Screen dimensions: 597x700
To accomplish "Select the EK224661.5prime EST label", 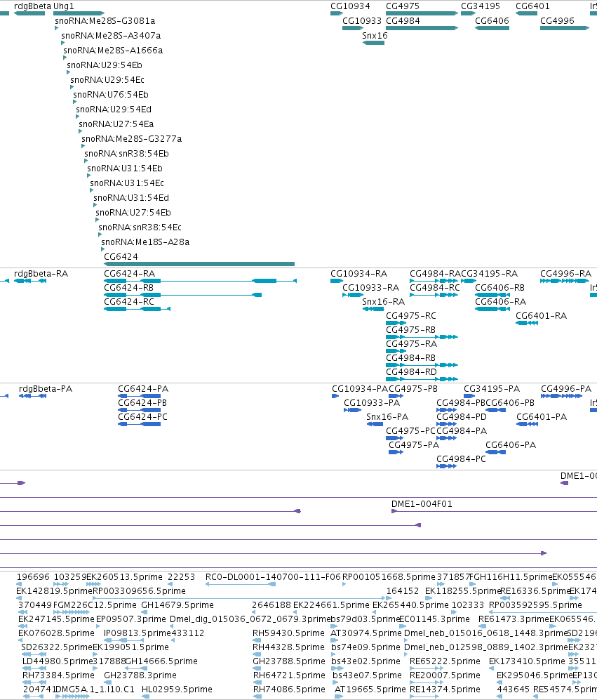I will coord(331,605).
